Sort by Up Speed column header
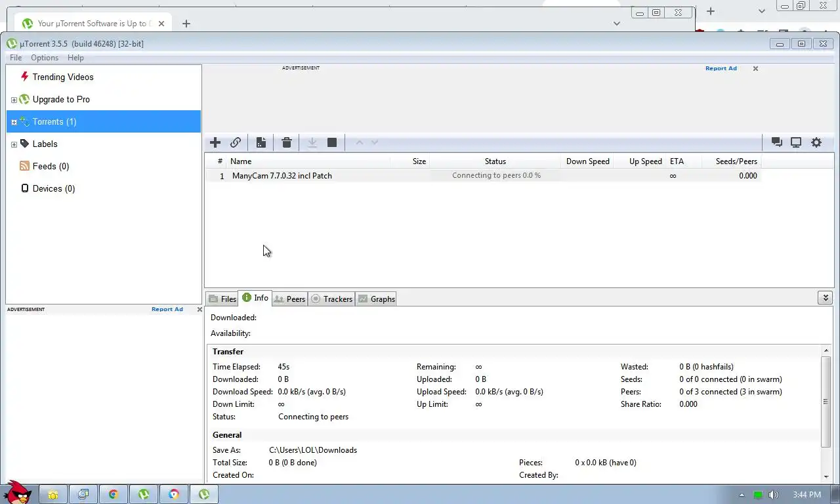Screen dimensions: 840x504 pyautogui.click(x=640, y=161)
